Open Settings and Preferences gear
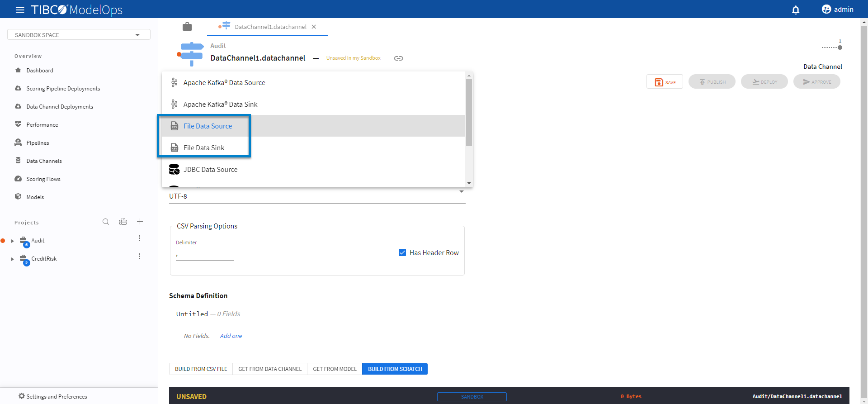 (x=22, y=396)
